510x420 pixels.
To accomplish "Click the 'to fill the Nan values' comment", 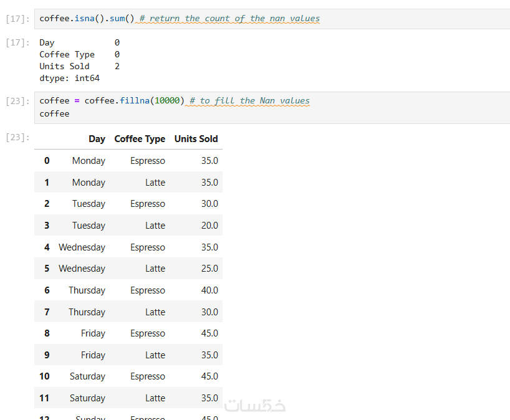I will 249,101.
